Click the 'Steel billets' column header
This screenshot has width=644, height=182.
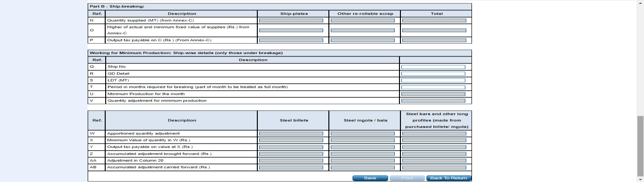pos(294,120)
